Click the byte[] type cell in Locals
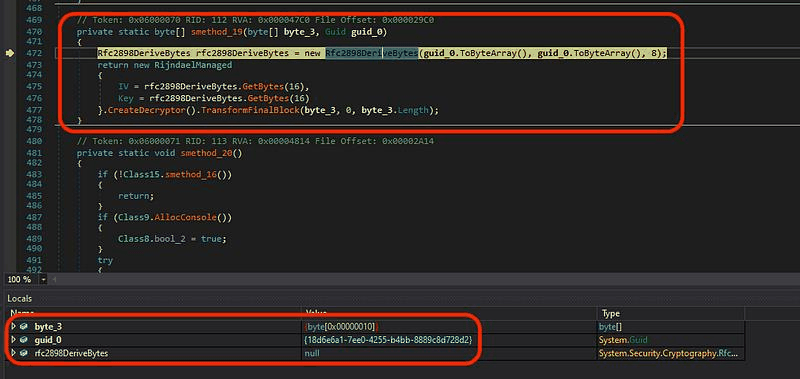Screen dimensions: 800x379 click(x=610, y=326)
